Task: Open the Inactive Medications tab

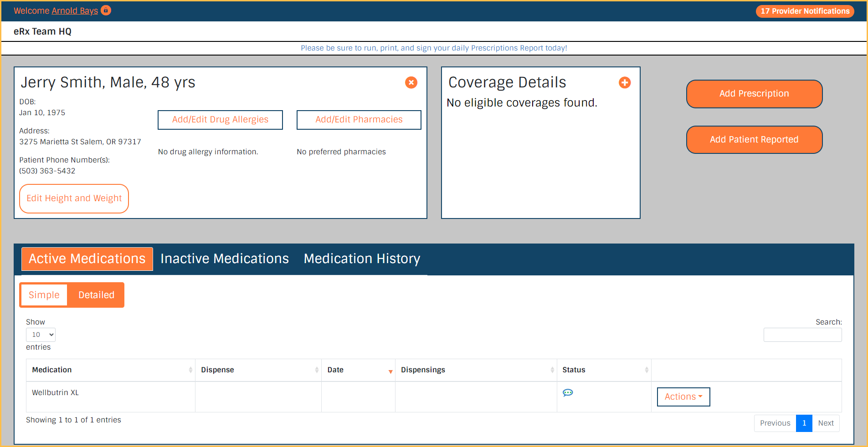Action: point(225,259)
